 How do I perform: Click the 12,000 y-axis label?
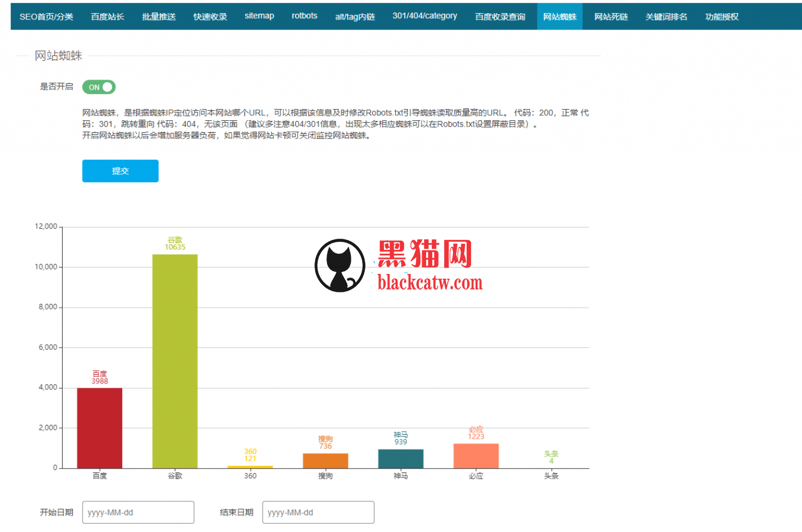46,227
